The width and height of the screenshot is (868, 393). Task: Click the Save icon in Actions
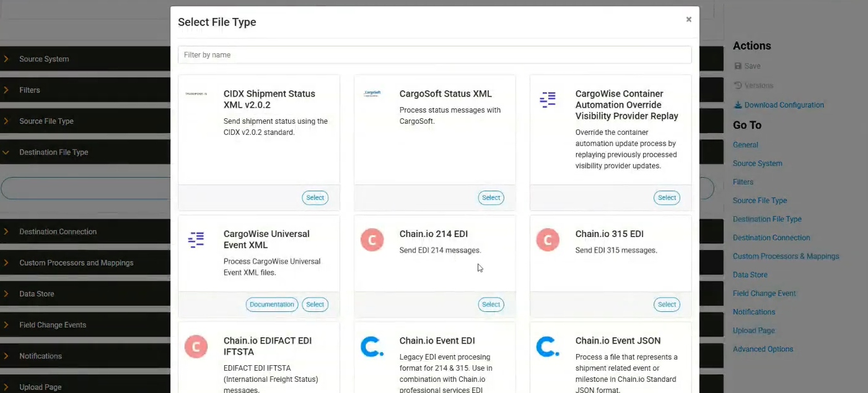tap(737, 66)
